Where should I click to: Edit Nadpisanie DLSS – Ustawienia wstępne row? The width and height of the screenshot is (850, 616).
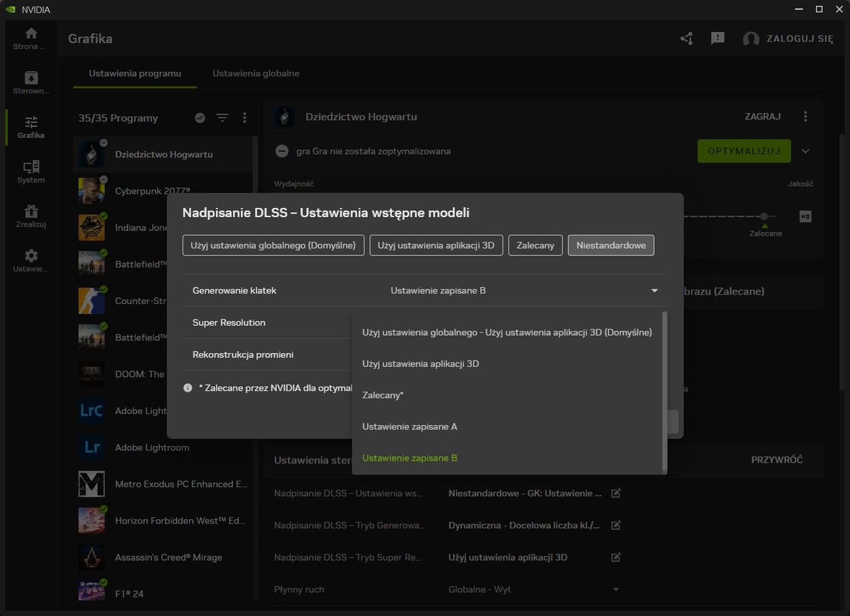[x=616, y=493]
